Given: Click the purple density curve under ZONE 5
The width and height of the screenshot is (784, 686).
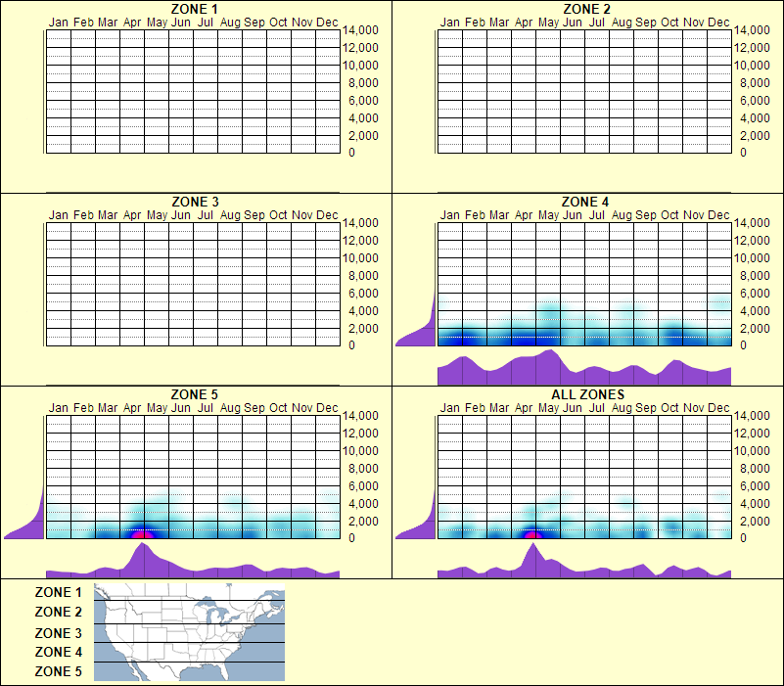Looking at the screenshot, I should point(191,566).
